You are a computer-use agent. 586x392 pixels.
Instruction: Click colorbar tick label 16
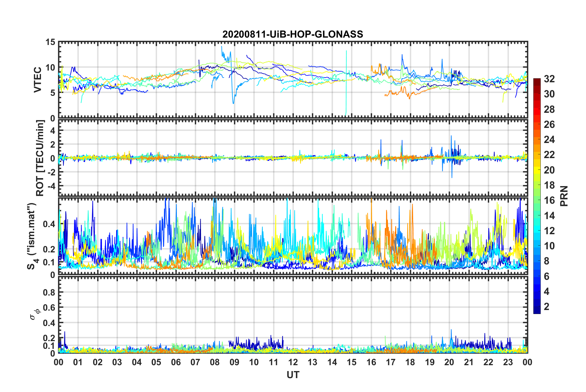[x=549, y=200]
